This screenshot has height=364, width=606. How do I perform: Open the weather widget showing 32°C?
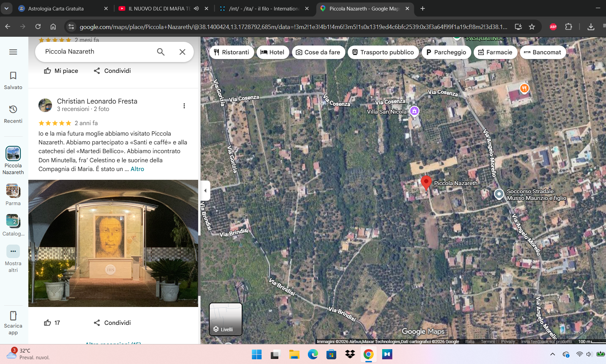pos(28,354)
